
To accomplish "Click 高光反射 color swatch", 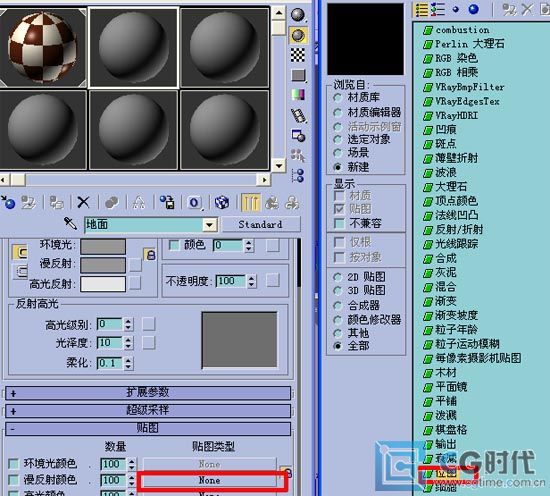I will tap(103, 284).
